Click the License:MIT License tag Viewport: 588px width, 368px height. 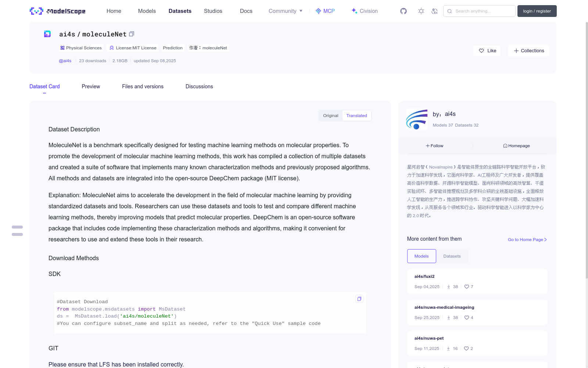click(x=133, y=48)
